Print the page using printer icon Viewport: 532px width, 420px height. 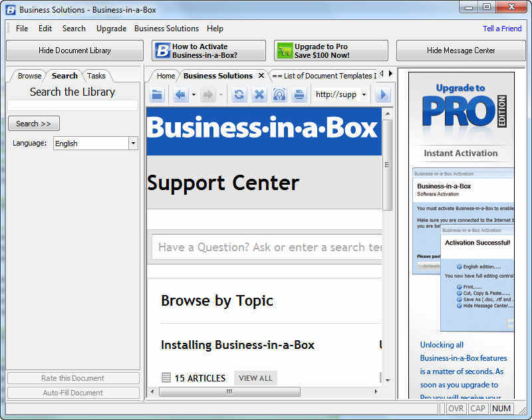[x=299, y=94]
